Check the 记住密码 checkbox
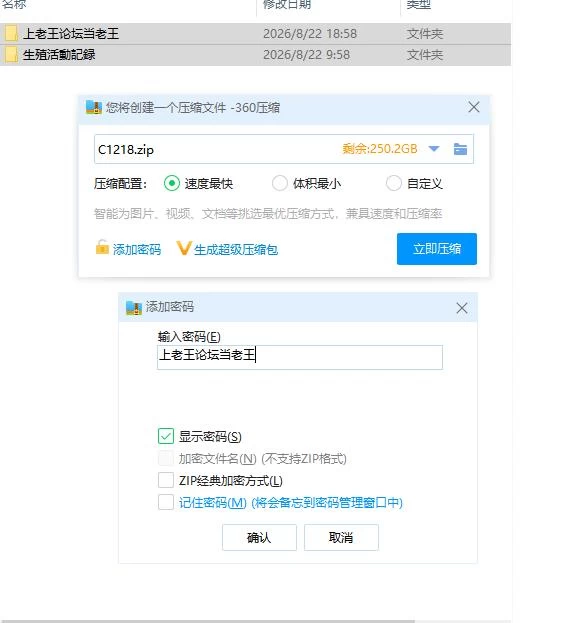This screenshot has width=572, height=623. pyautogui.click(x=166, y=502)
